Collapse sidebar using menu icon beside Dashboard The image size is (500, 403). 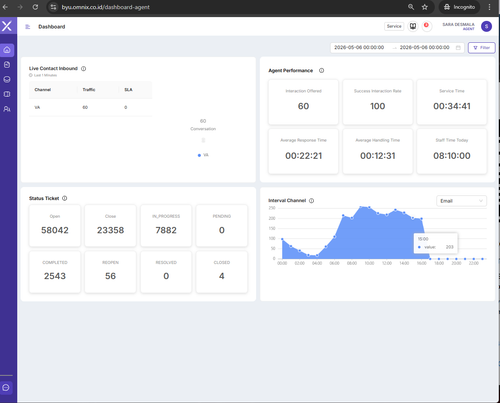[x=28, y=27]
